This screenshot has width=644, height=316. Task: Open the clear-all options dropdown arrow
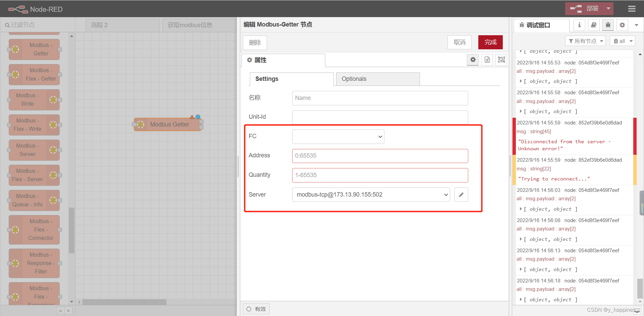click(631, 41)
